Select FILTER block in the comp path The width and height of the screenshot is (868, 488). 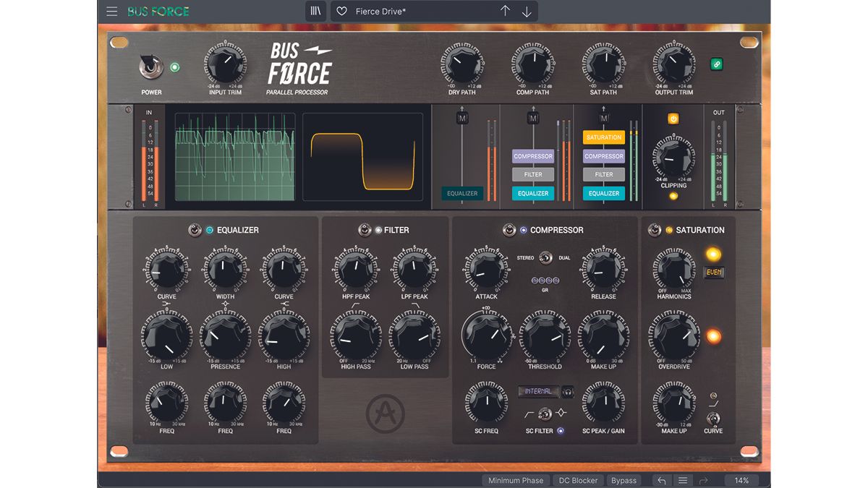point(533,174)
